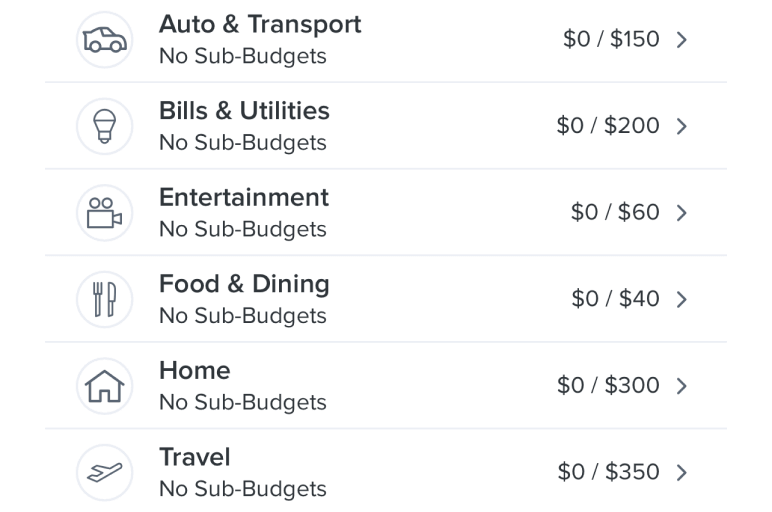The height and width of the screenshot is (512, 772).
Task: Click the $0 / $150 budget amount
Action: (x=611, y=39)
